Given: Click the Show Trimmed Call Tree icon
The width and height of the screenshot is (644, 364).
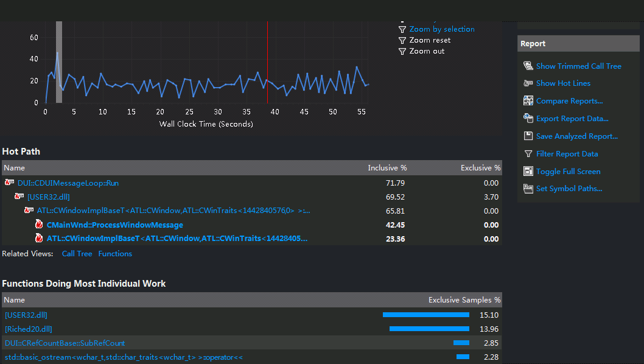Looking at the screenshot, I should (x=528, y=66).
